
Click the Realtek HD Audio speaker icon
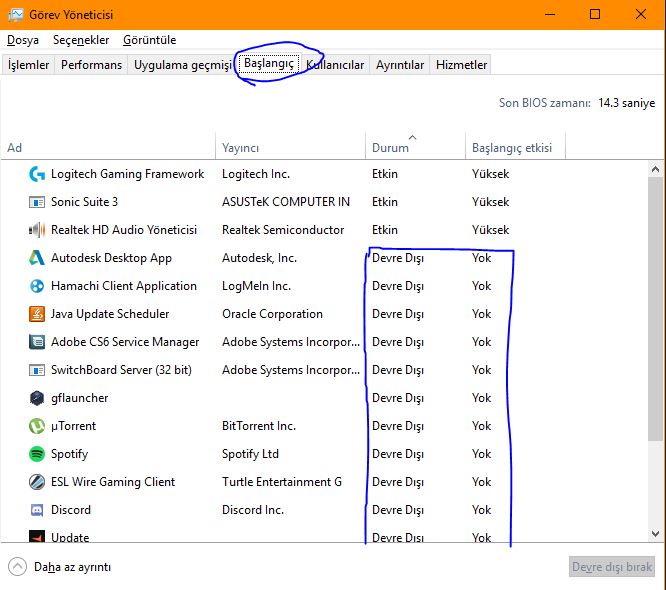[37, 230]
